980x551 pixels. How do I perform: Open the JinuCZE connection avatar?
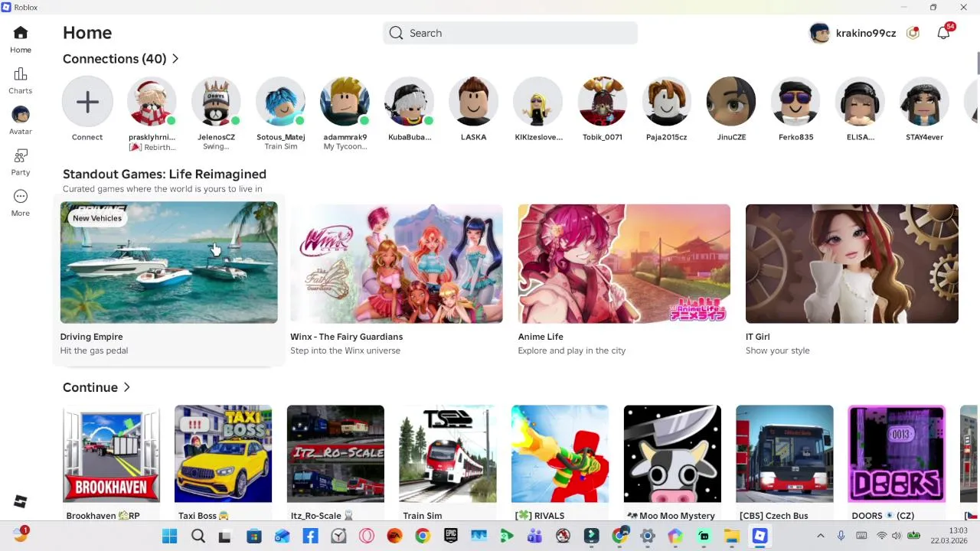(x=730, y=101)
